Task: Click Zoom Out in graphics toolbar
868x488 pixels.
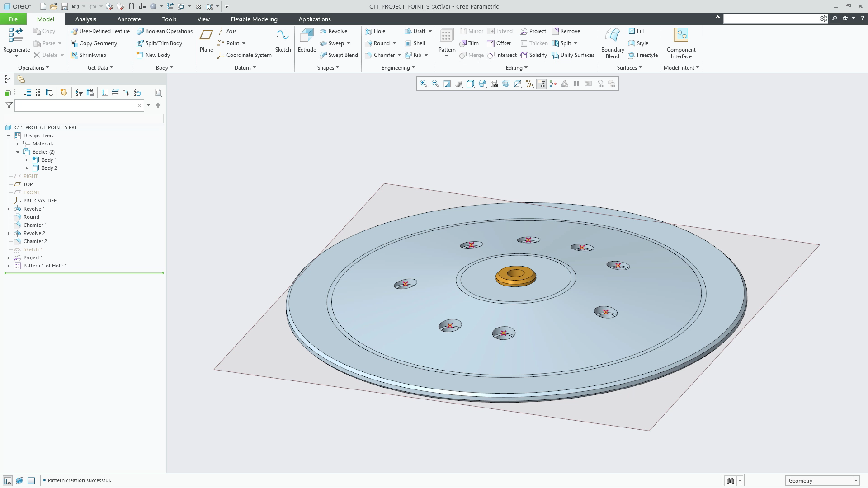Action: tap(435, 84)
